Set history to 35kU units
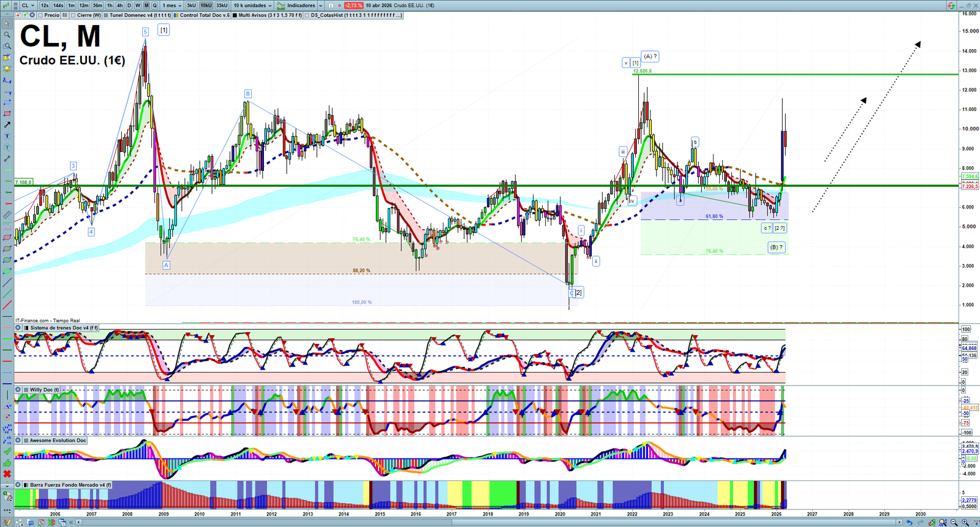Screen dimensions: 980x527 point(222,6)
